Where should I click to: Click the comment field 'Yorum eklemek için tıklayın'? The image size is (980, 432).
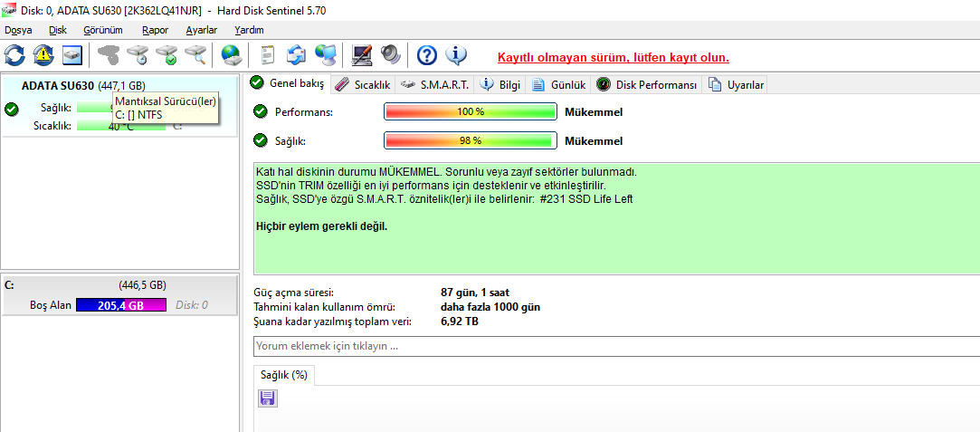[616, 346]
